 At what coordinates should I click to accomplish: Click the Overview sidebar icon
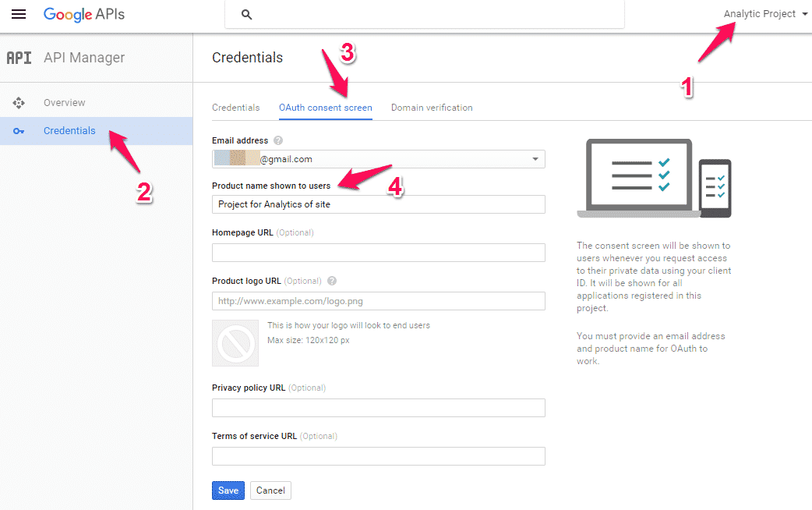coord(19,103)
